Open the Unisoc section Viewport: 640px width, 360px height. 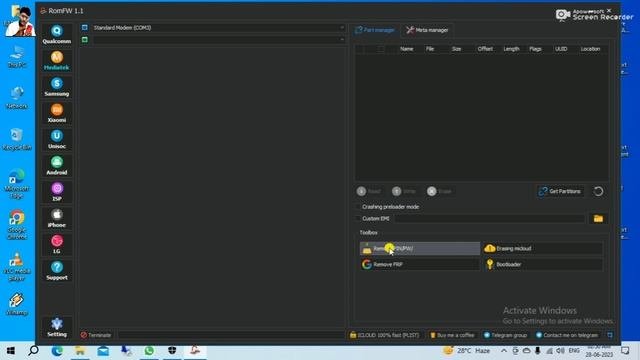coord(57,140)
